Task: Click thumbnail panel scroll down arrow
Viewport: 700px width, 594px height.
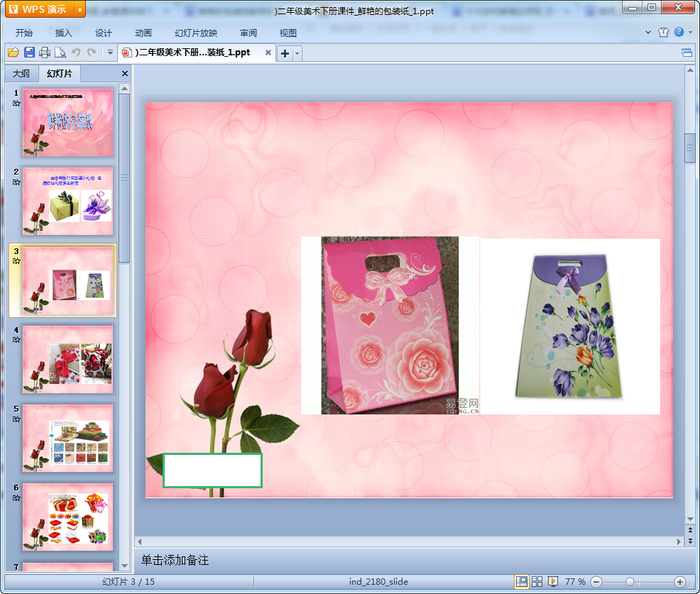Action: [x=124, y=566]
